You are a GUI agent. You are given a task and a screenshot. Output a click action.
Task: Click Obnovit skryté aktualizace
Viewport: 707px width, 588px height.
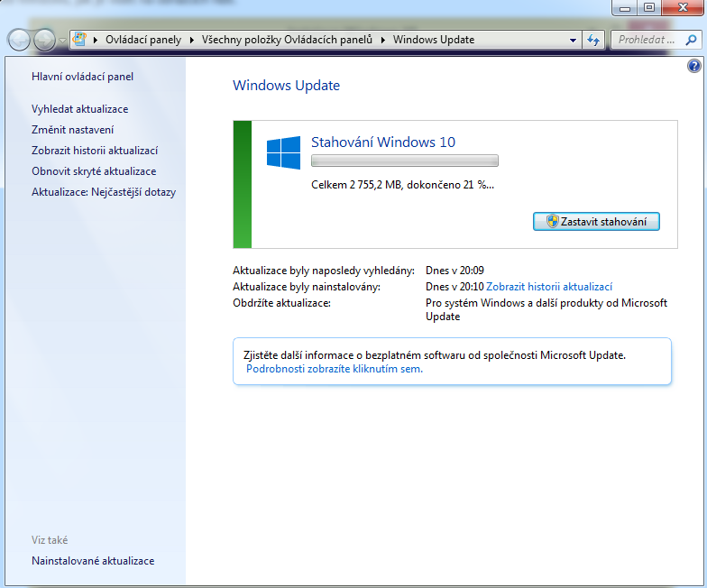click(x=94, y=171)
